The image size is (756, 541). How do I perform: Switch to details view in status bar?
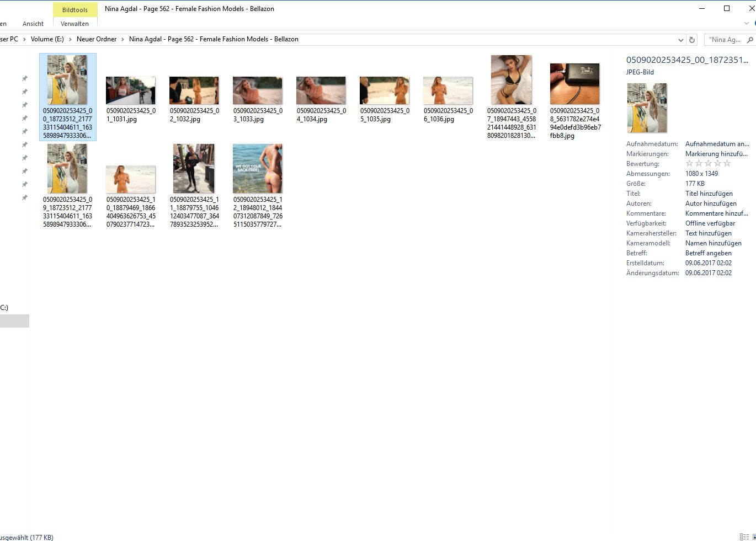pyautogui.click(x=744, y=537)
